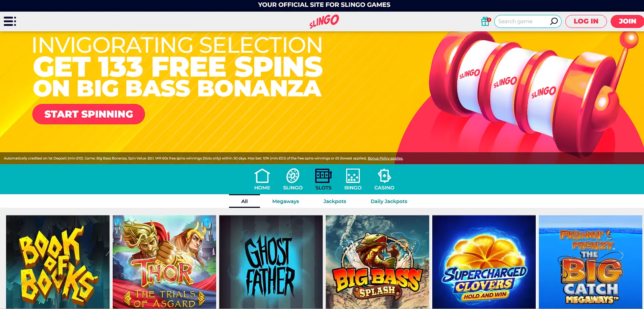Open the Ghost Father game thumbnail
Image resolution: width=644 pixels, height=309 pixels.
(x=271, y=262)
